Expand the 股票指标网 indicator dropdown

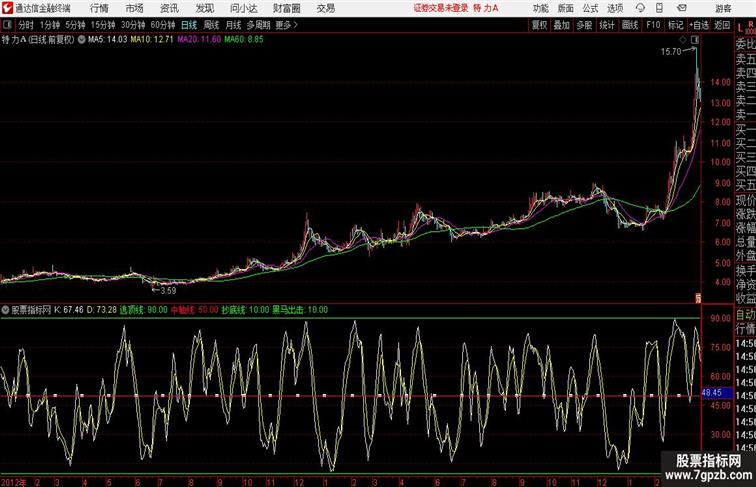[5, 310]
